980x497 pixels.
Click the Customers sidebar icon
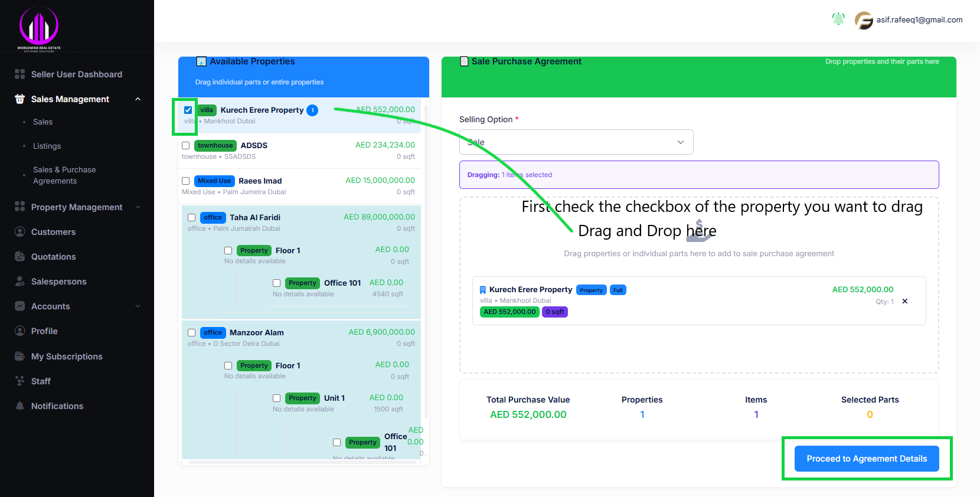[19, 232]
